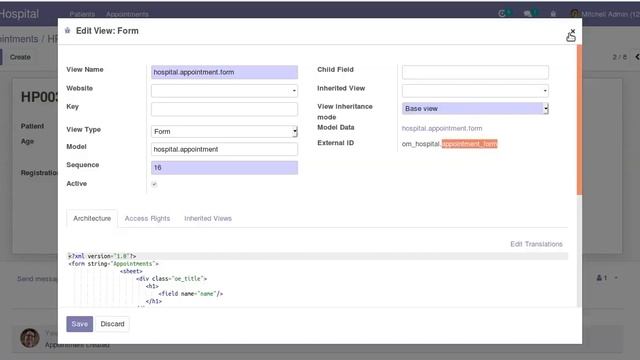Discard the view changes

(112, 324)
